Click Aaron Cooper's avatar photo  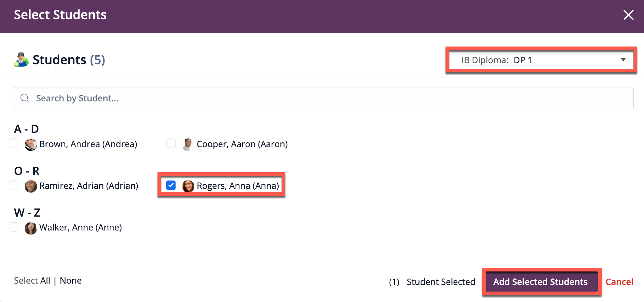188,144
